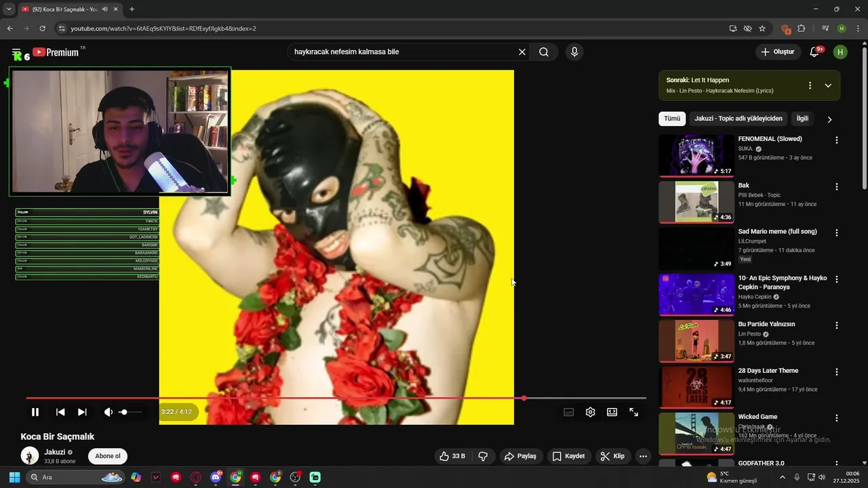Reload the page in Chrome
Image resolution: width=868 pixels, height=488 pixels.
click(x=42, y=28)
